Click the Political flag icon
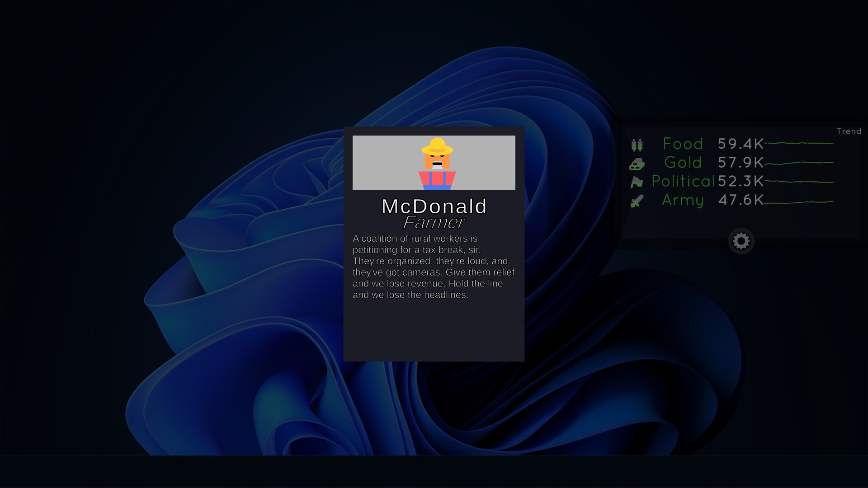The height and width of the screenshot is (488, 868). click(637, 182)
